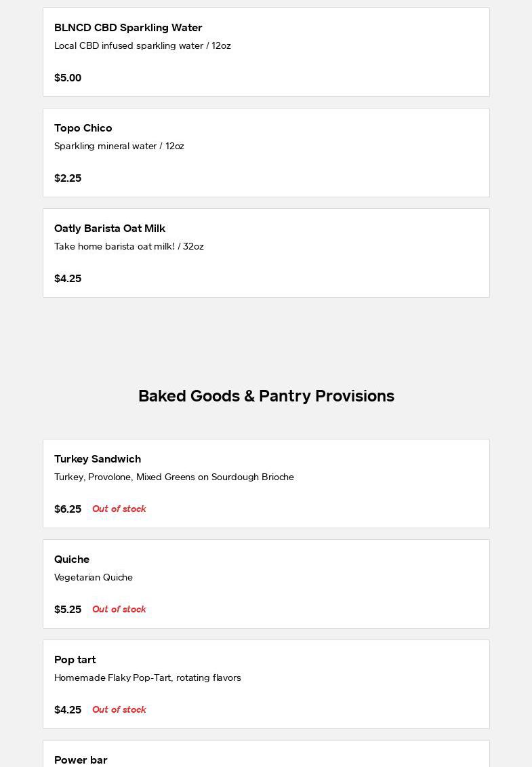Open the Turkey Sandwich item
The width and height of the screenshot is (532, 767).
(98, 459)
